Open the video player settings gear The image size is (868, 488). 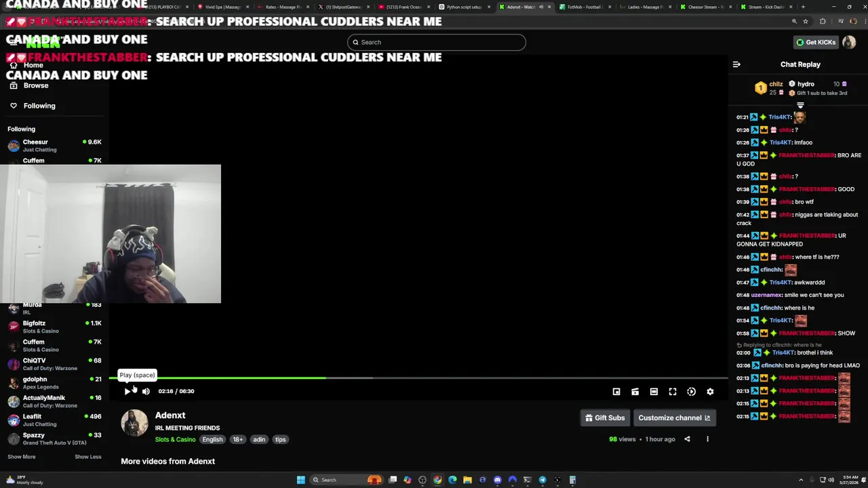click(x=710, y=392)
